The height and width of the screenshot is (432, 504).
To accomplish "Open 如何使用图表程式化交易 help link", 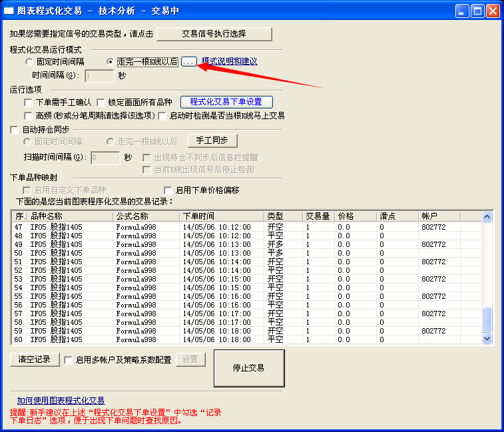I will click(x=61, y=400).
